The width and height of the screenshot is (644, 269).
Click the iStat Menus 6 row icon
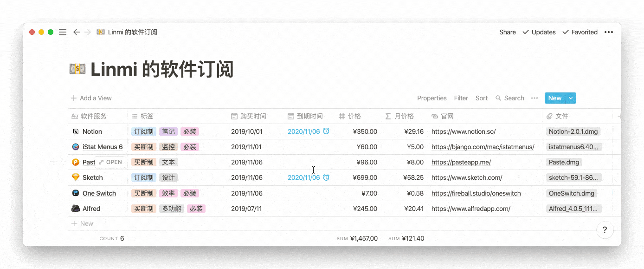(x=76, y=147)
